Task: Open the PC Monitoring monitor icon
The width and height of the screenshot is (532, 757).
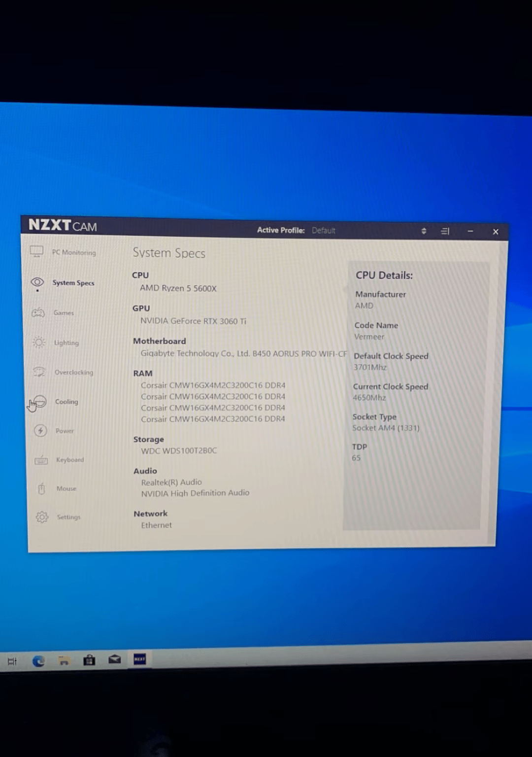Action: (x=36, y=251)
